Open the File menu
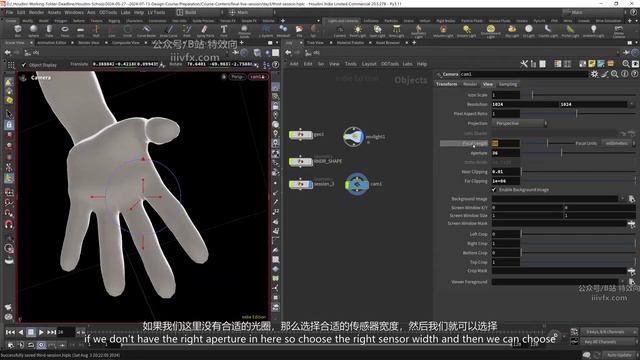Image resolution: width=640 pixels, height=360 pixels. pos(9,12)
